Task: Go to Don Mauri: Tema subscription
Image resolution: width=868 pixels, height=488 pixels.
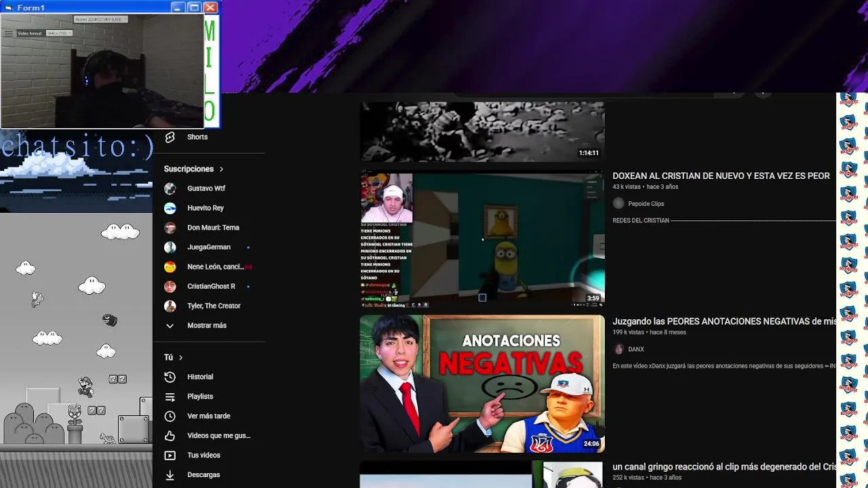Action: click(213, 228)
